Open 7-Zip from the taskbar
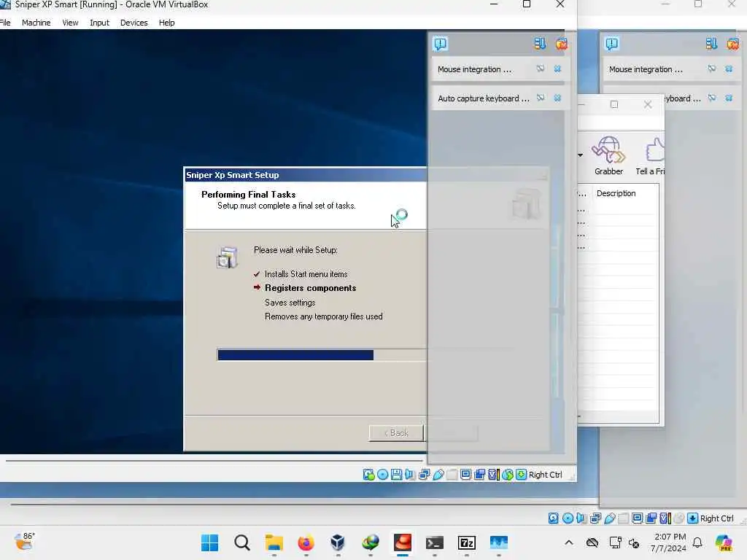747x560 pixels. pos(466,542)
